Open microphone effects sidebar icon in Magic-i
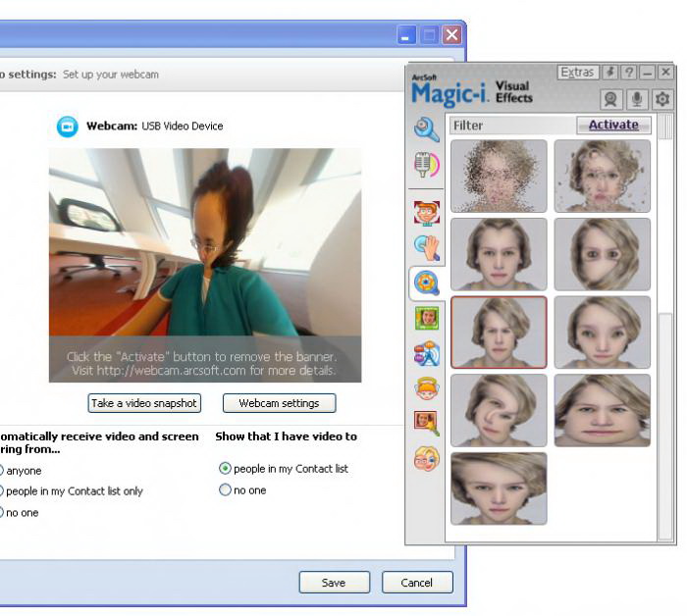 [x=426, y=166]
